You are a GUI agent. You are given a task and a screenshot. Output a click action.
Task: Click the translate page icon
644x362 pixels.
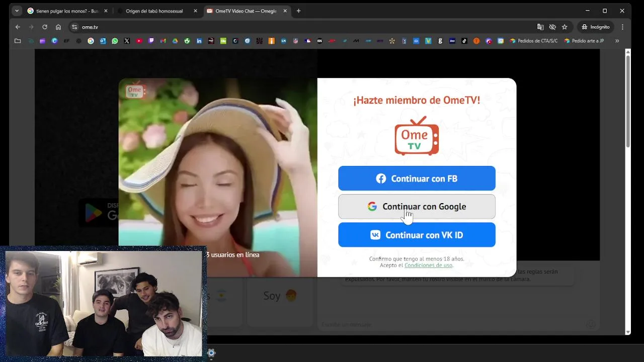coord(540,27)
